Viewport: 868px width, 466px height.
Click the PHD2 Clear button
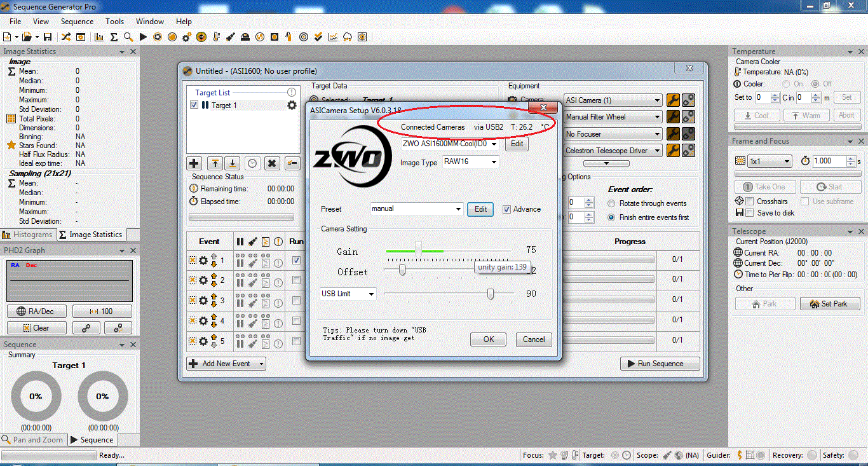coord(37,328)
